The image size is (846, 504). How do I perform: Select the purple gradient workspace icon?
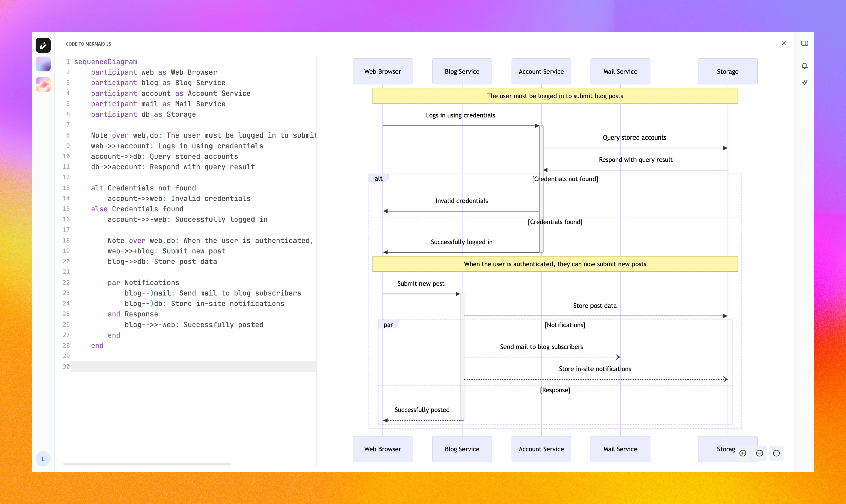tap(43, 64)
